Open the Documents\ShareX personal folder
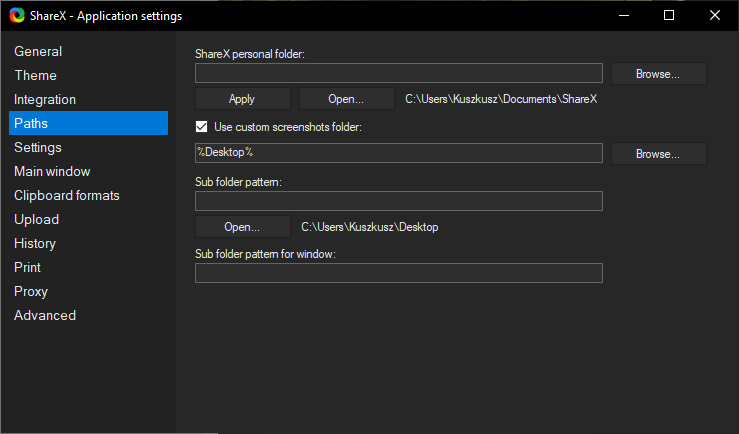The image size is (739, 434). point(346,99)
